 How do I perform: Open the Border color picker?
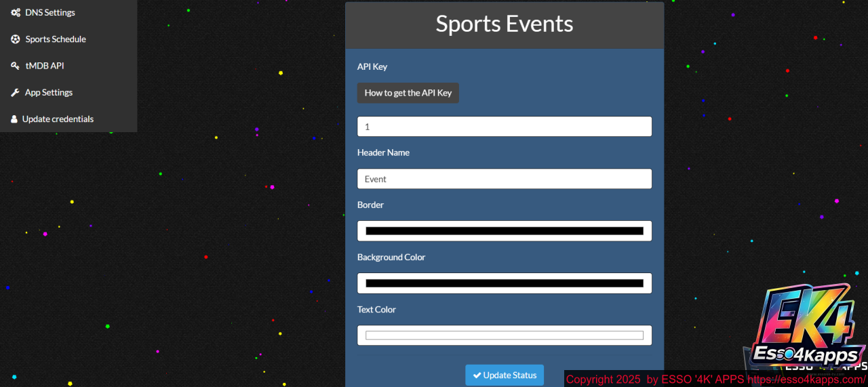click(504, 231)
